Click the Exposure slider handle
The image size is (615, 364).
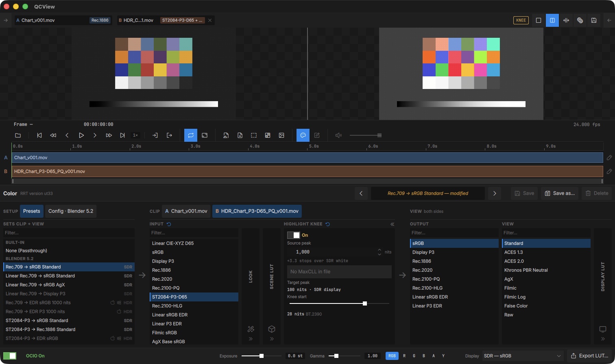point(262,356)
